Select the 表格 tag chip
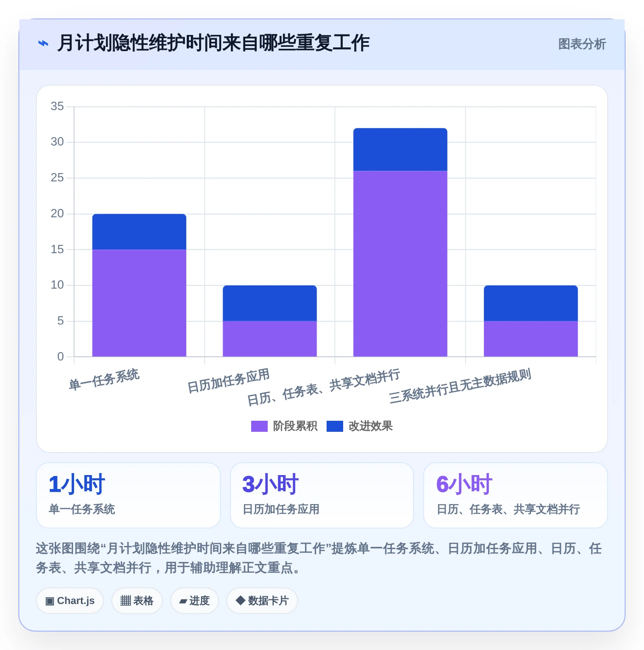The width and height of the screenshot is (644, 650). tap(137, 601)
